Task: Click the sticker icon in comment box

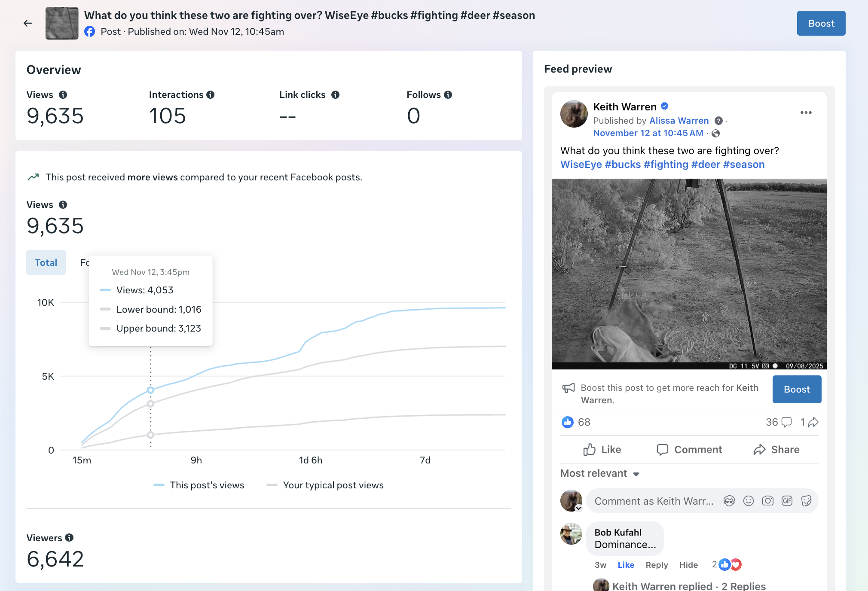Action: coord(806,501)
